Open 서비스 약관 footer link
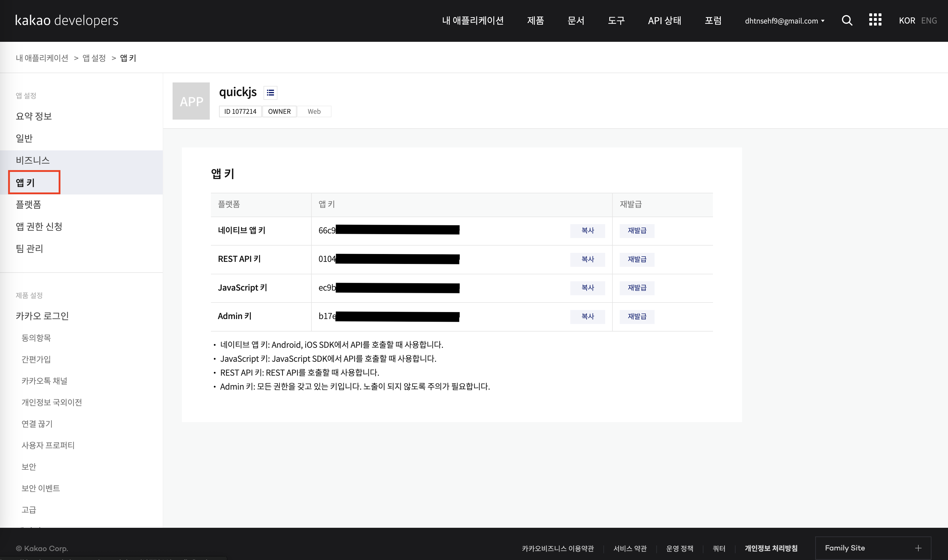948x560 pixels. (630, 548)
